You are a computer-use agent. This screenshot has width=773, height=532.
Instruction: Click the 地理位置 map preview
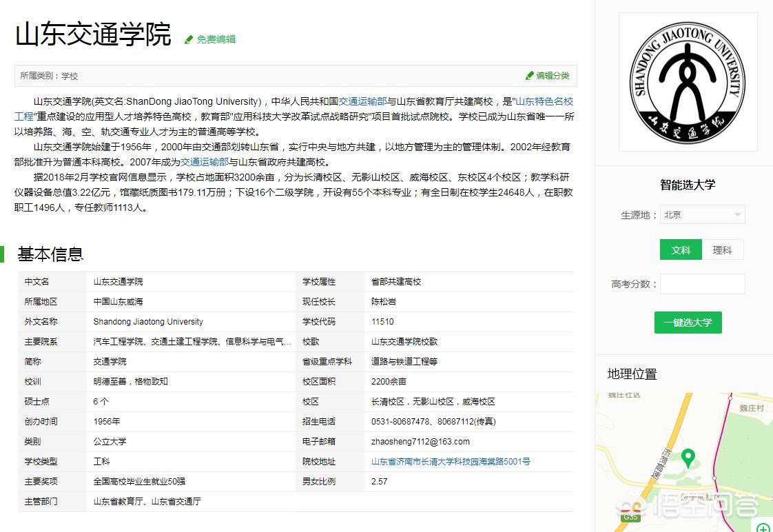coord(684,462)
